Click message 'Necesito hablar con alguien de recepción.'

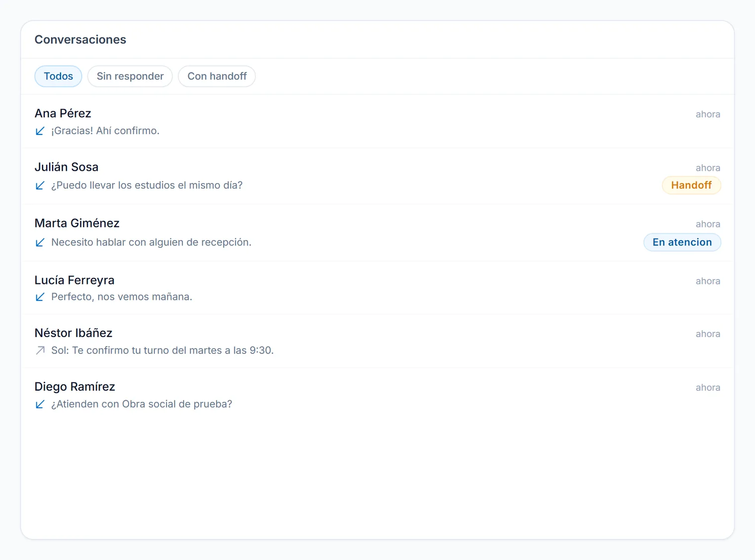tap(151, 242)
